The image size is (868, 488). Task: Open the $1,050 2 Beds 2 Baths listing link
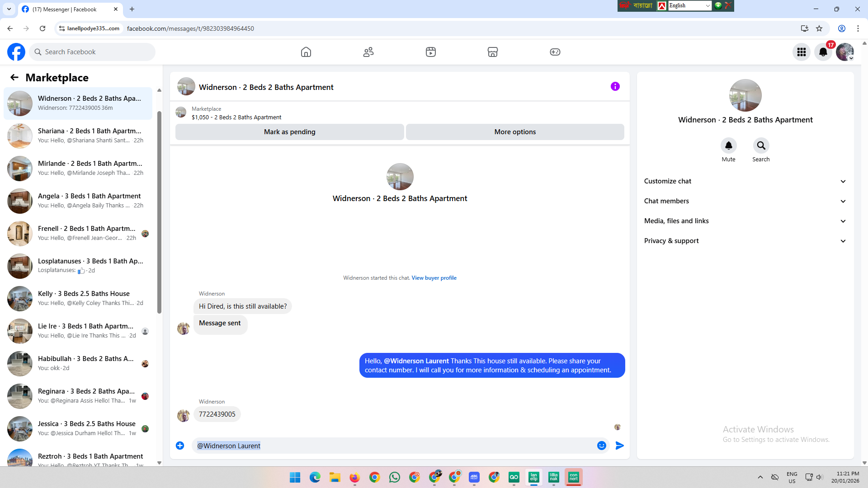pos(236,117)
